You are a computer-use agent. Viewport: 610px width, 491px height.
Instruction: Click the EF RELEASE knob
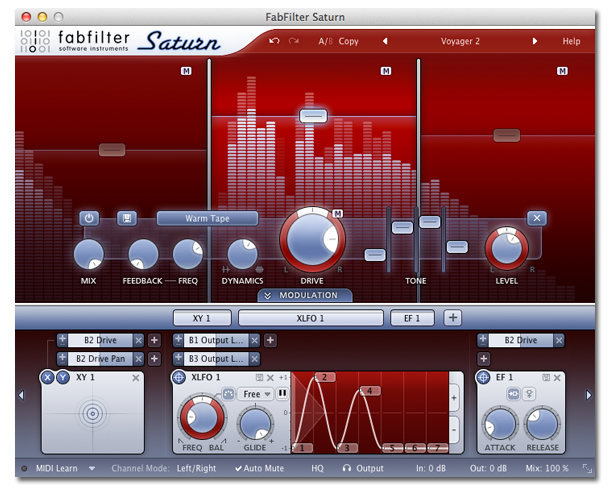coord(542,424)
